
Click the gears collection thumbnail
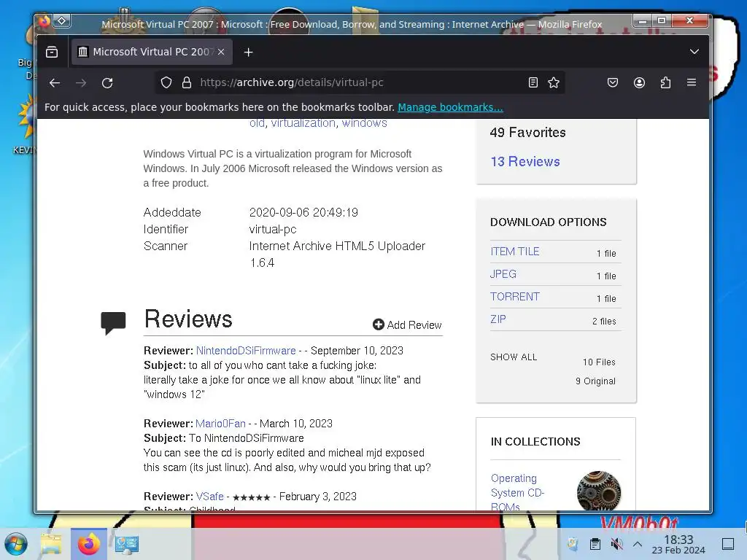(599, 491)
